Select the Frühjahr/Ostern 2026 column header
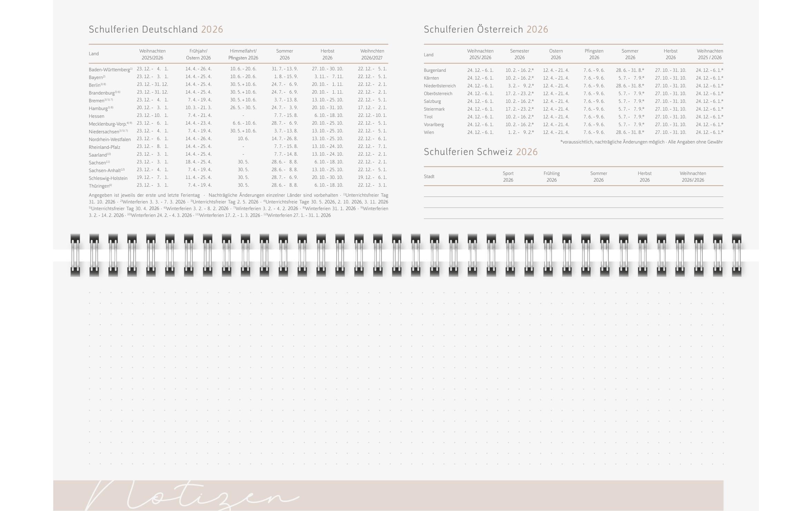 [x=198, y=54]
